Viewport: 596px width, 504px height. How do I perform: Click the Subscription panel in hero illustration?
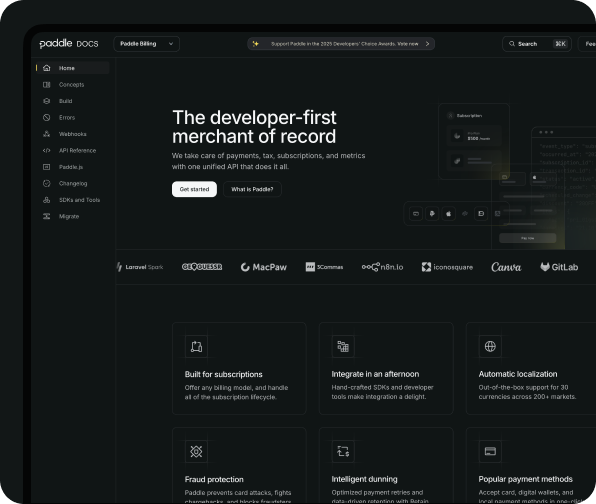(474, 141)
